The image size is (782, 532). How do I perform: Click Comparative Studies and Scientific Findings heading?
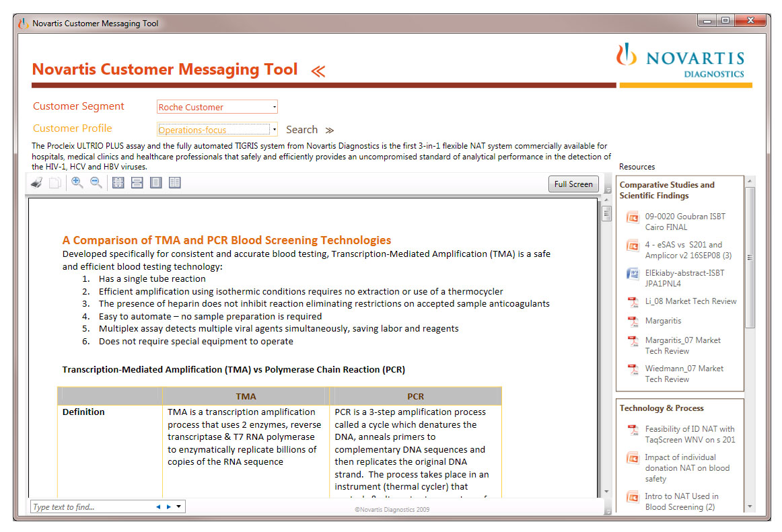click(667, 190)
